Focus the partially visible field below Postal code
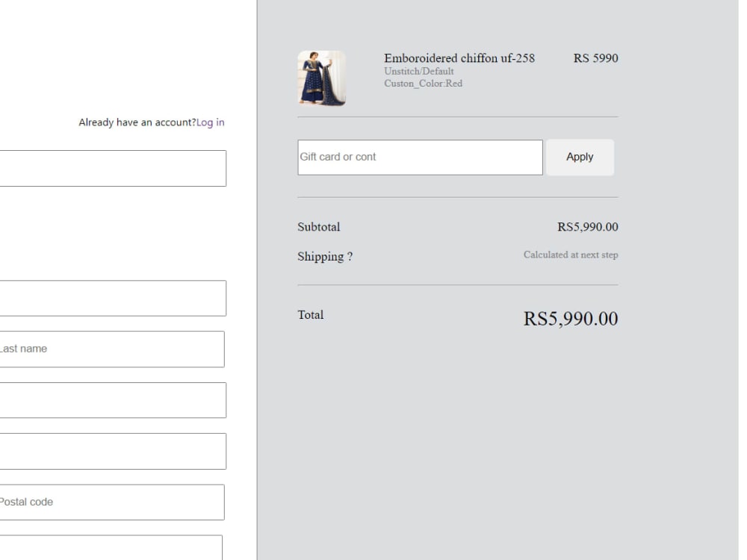747x560 pixels. [111, 547]
